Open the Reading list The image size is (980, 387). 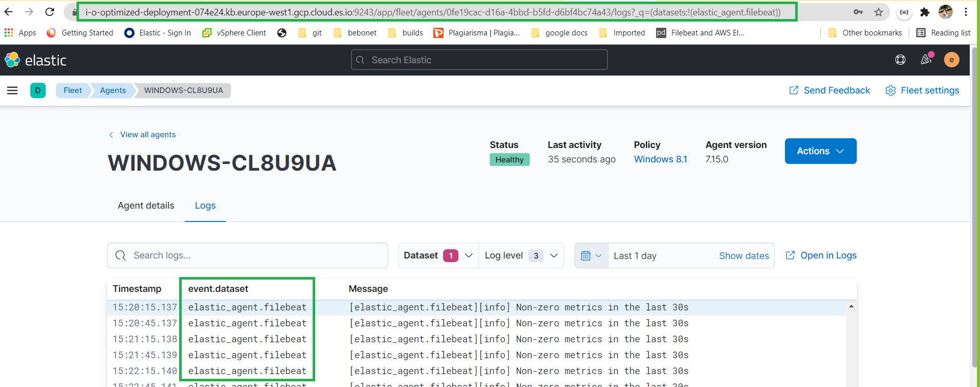point(944,33)
